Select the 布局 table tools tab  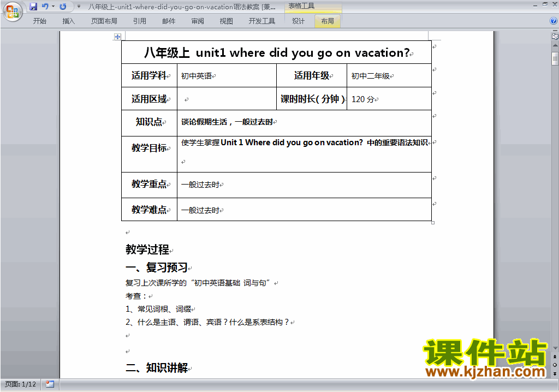328,21
